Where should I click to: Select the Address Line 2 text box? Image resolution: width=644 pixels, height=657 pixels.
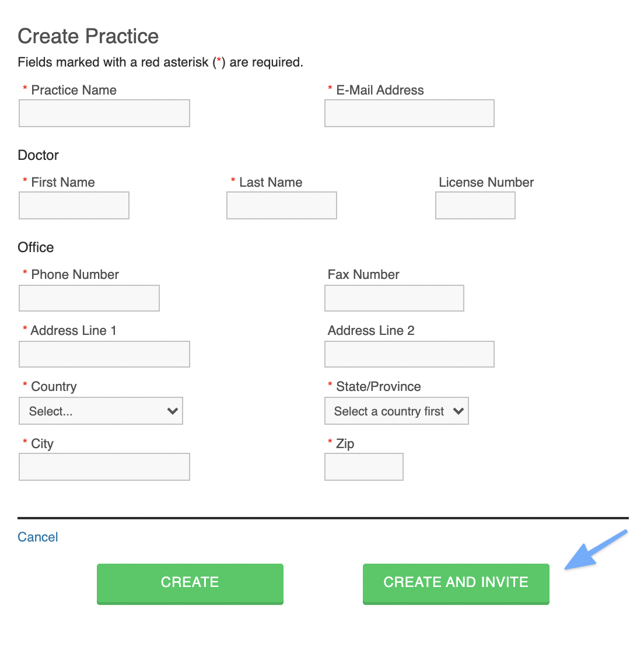point(409,354)
